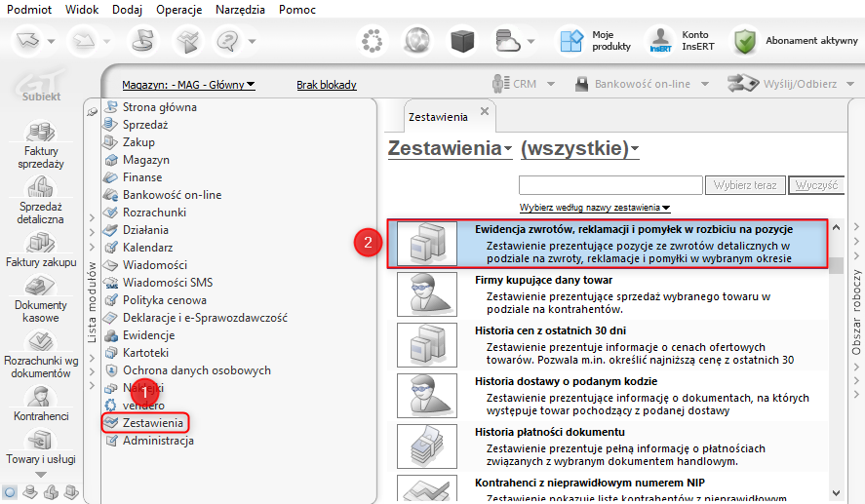Open Wybierz według nazwy zestawienia dropdown

(595, 208)
